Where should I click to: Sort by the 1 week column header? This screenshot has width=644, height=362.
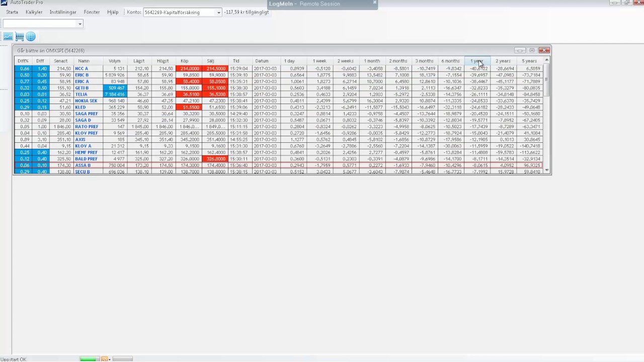click(319, 61)
